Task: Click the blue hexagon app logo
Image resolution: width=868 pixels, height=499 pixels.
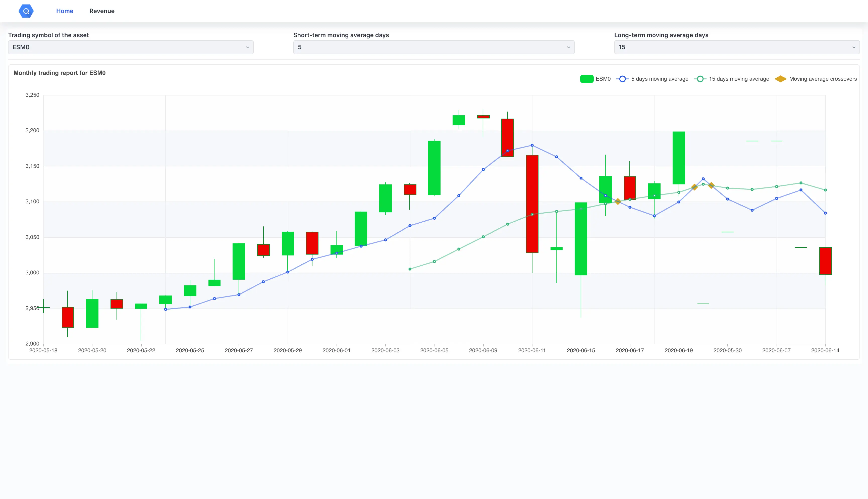Action: [26, 11]
